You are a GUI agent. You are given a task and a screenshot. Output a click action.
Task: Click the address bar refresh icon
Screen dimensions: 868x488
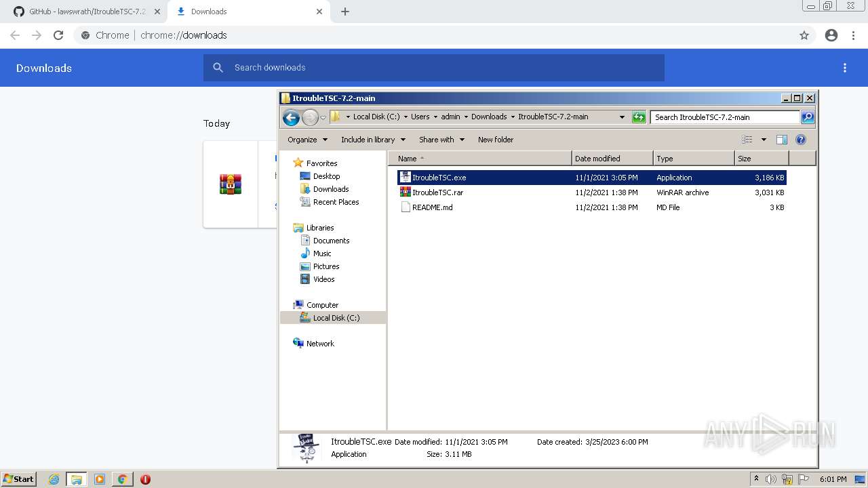click(639, 117)
